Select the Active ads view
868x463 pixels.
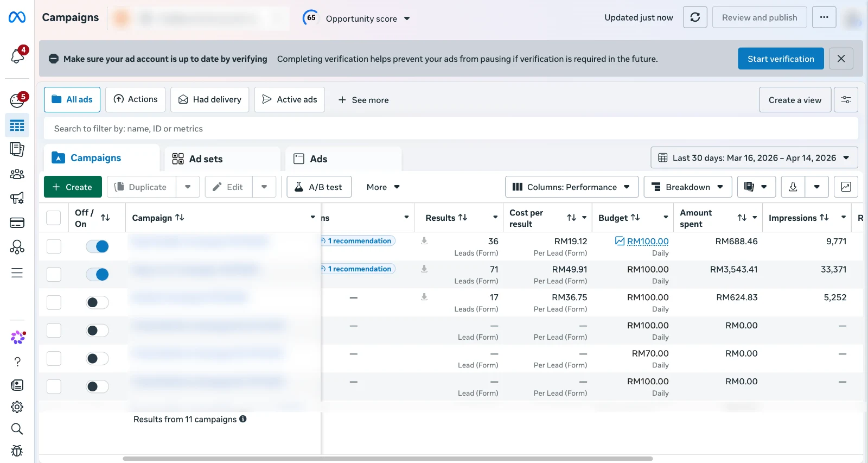click(x=290, y=99)
